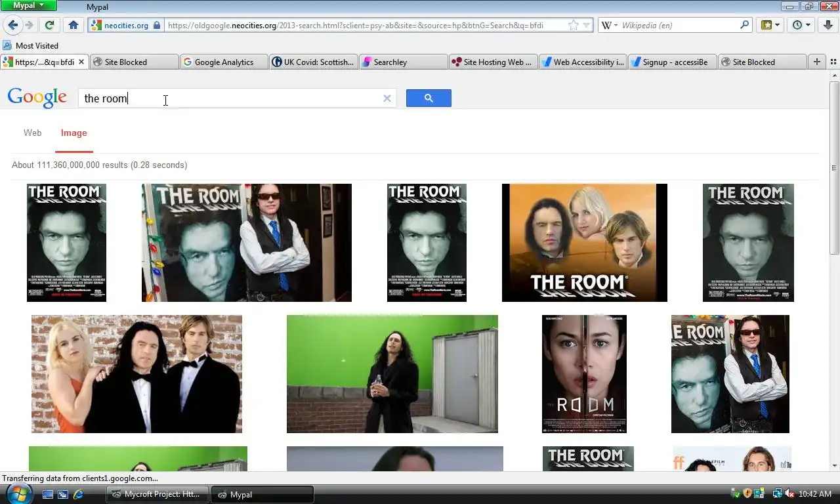
Task: Clear the search box with X
Action: (387, 98)
